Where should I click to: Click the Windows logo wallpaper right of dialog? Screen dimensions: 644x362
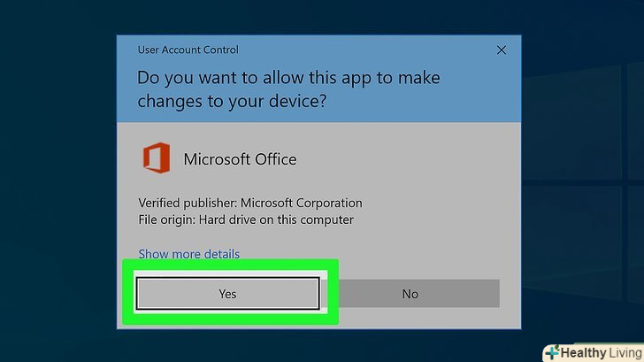coord(584,177)
